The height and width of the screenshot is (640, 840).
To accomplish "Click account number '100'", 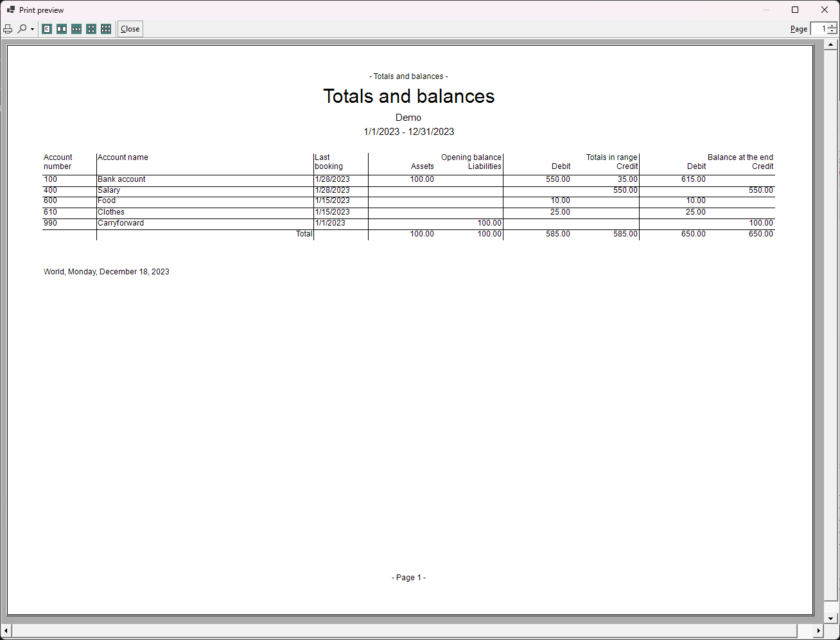I will [50, 179].
